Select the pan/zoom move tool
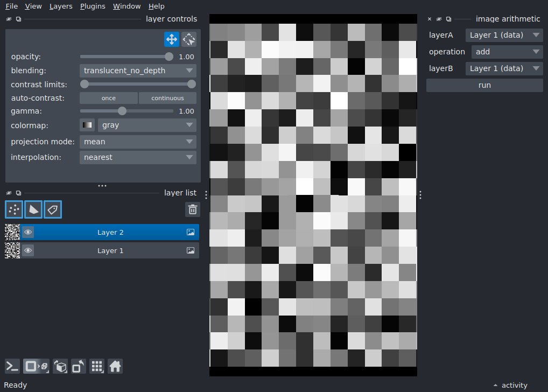The image size is (548, 392). [x=171, y=39]
